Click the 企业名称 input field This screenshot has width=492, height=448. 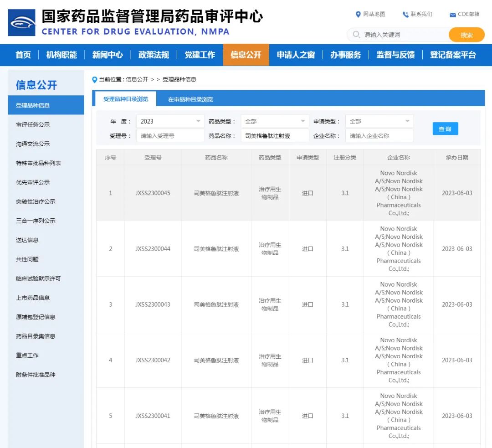[x=379, y=135]
